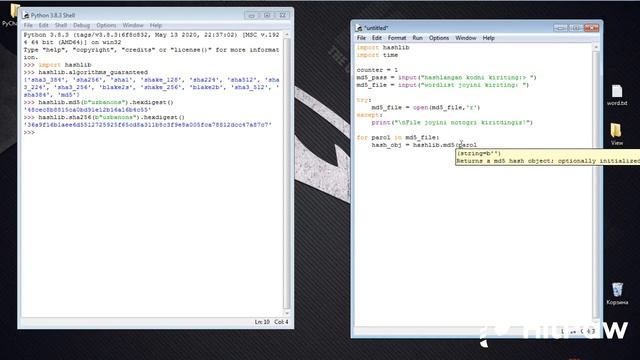Click scroll up arrow in untitled editor
The height and width of the screenshot is (360, 640).
[x=596, y=48]
